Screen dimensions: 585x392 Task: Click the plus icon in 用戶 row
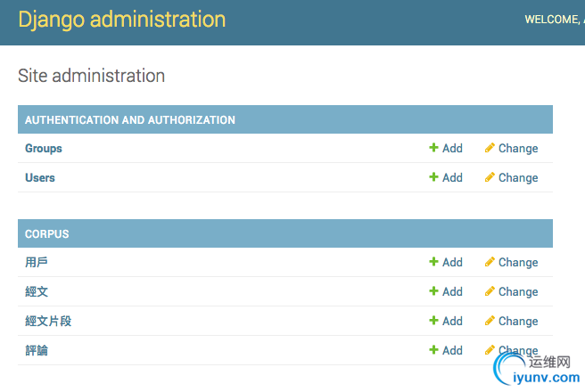click(433, 262)
